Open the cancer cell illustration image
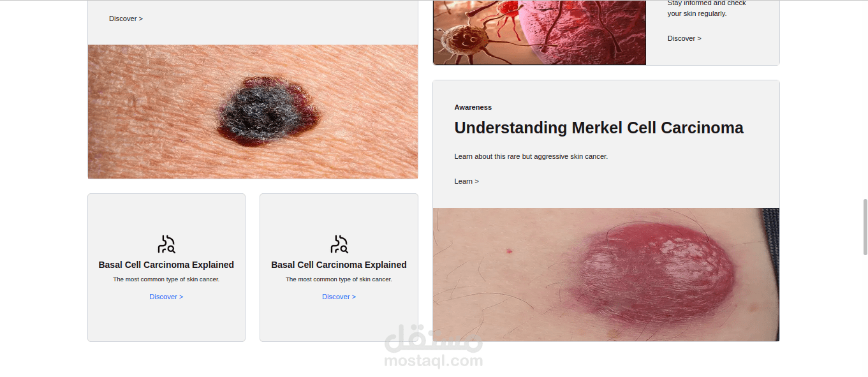Screen dimensions: 868x377 (x=540, y=33)
